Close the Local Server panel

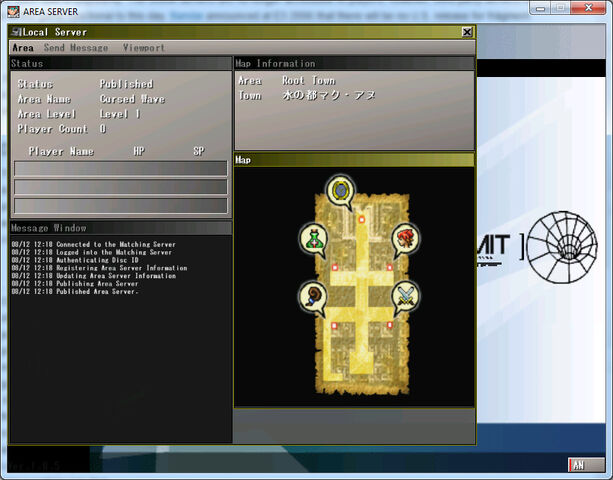point(467,32)
